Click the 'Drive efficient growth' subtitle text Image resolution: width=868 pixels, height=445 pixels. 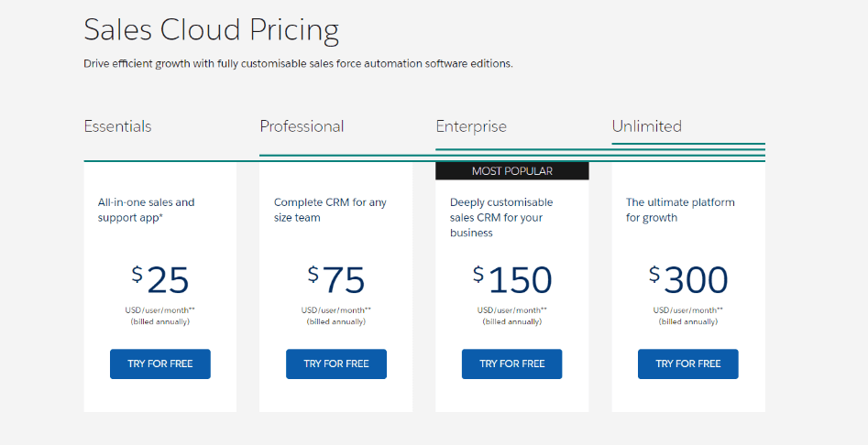tap(299, 63)
